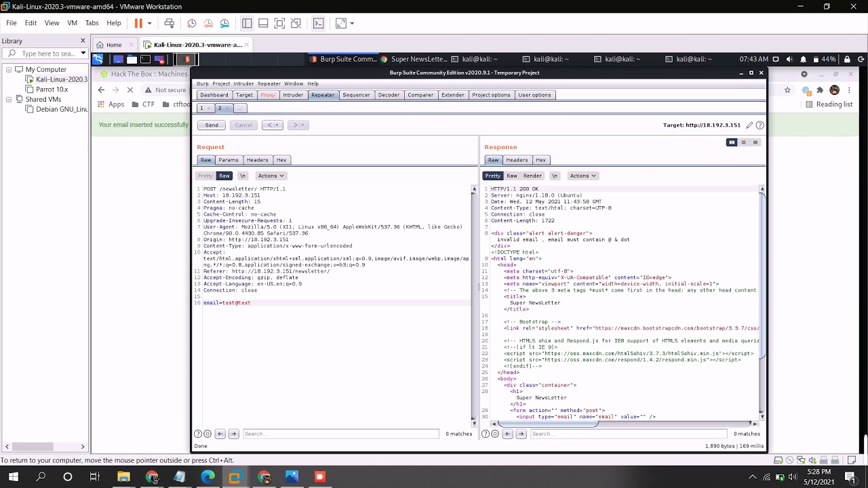Open request search settings gear icon
The width and height of the screenshot is (868, 488).
[208, 434]
